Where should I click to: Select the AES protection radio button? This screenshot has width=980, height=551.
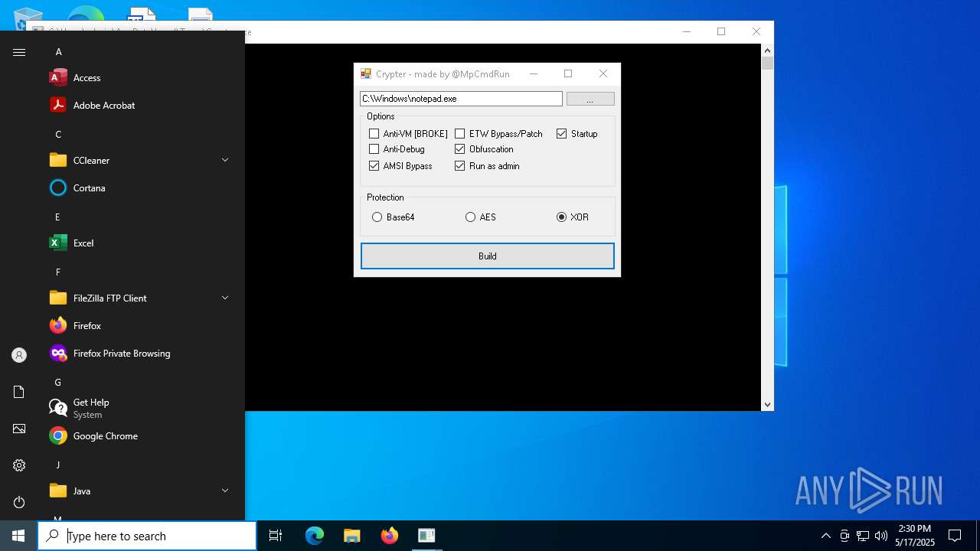470,217
